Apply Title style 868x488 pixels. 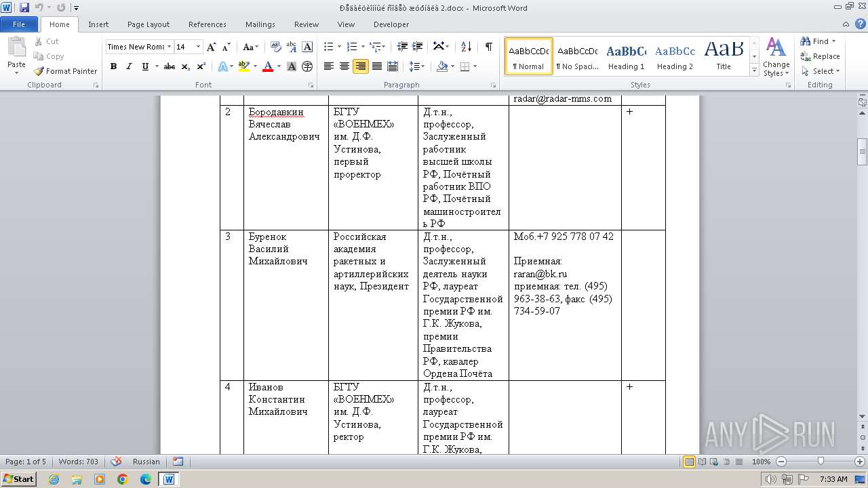(x=724, y=56)
